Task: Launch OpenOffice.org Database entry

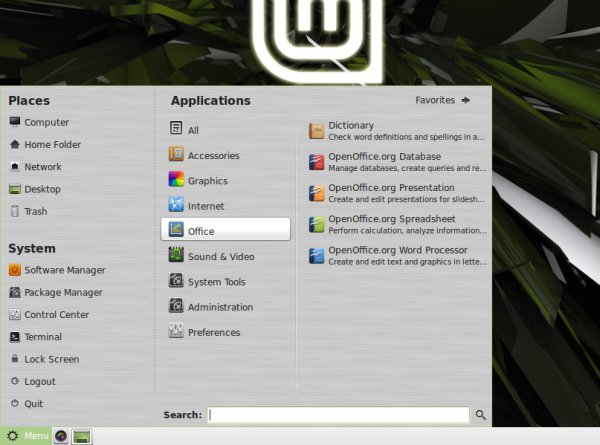Action: click(x=397, y=162)
